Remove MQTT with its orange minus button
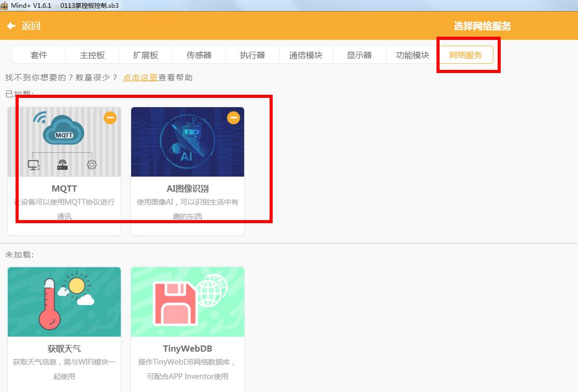The image size is (578, 392). pyautogui.click(x=110, y=118)
